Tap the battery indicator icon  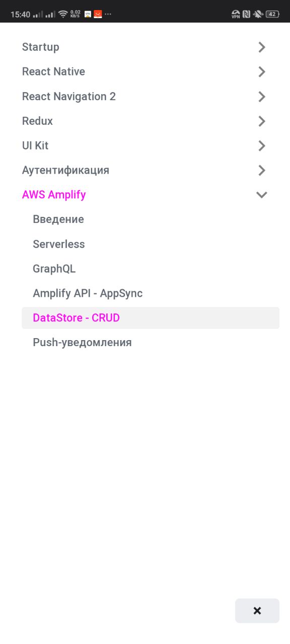point(272,14)
